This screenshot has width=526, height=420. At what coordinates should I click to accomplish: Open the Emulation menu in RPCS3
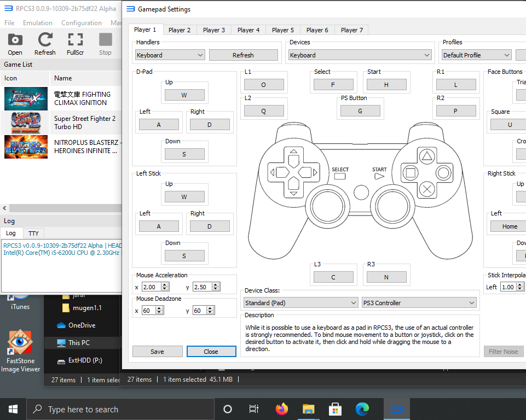coord(38,23)
